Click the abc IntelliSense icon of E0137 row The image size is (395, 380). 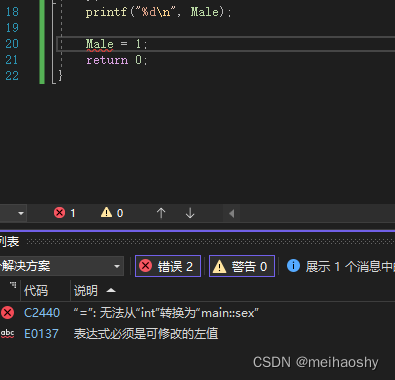click(8, 333)
